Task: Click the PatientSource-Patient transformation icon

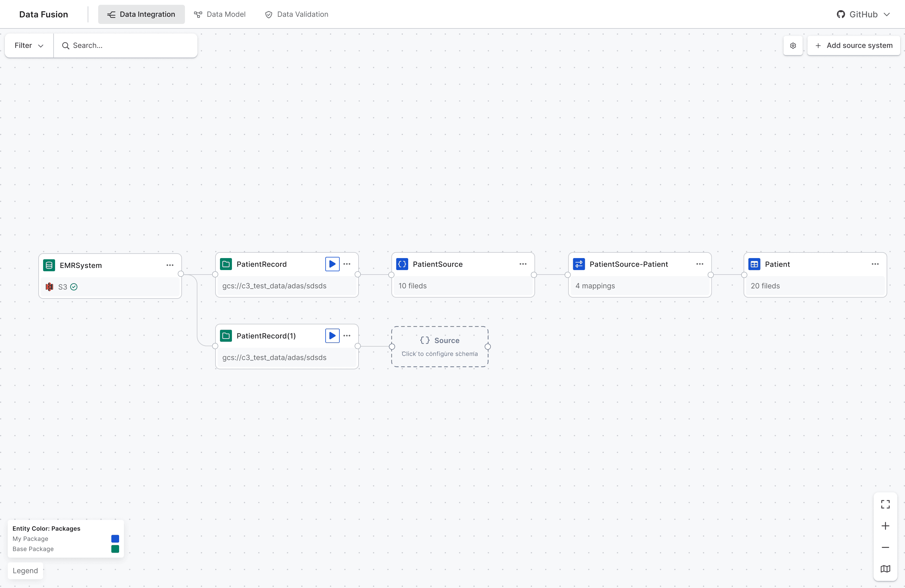Action: click(579, 264)
